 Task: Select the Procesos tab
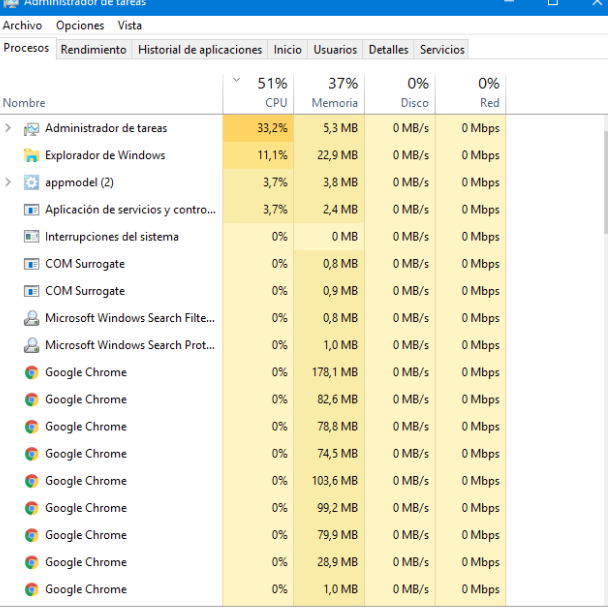point(26,48)
